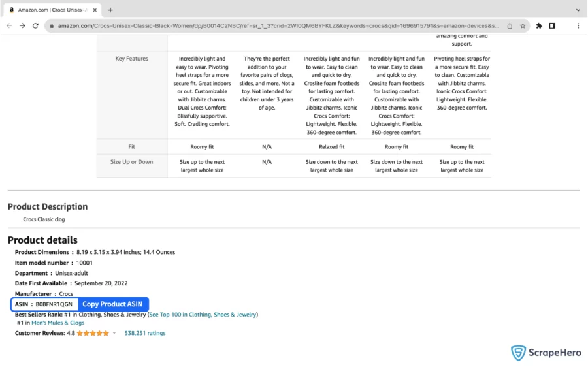This screenshot has height=369, width=588.
Task: Click Date First Available September 20, 2022
Action: [x=71, y=283]
